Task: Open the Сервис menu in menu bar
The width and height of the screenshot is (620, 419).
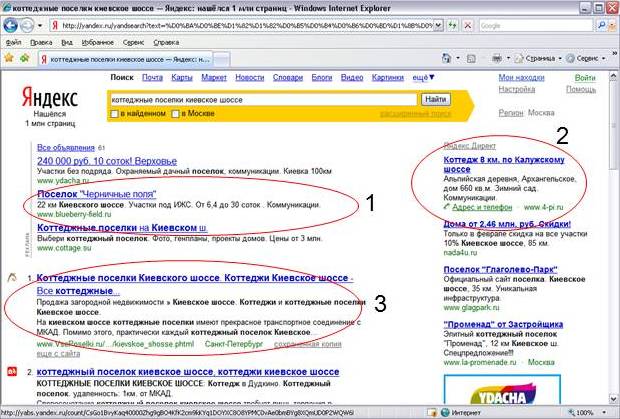Action: pyautogui.click(x=133, y=42)
